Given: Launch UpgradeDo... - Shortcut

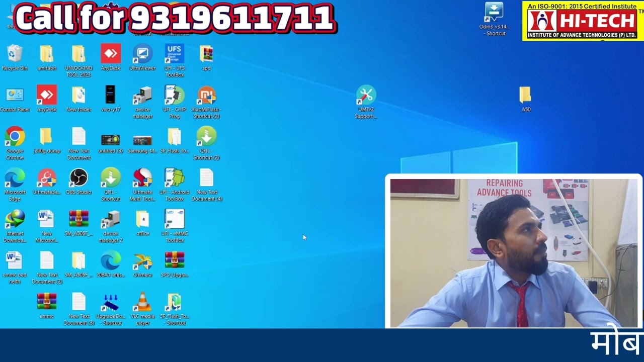Looking at the screenshot, I should coord(111,308).
